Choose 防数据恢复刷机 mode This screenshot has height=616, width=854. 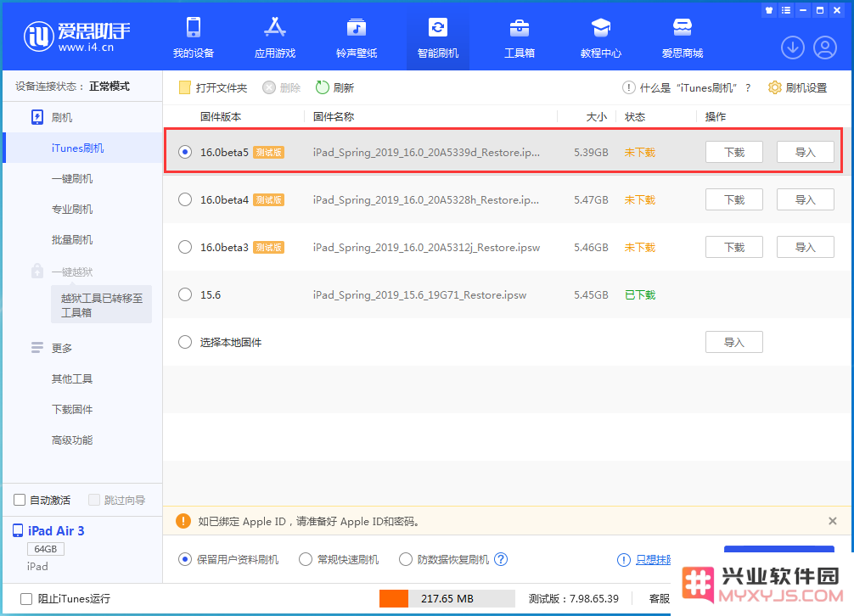(406, 559)
